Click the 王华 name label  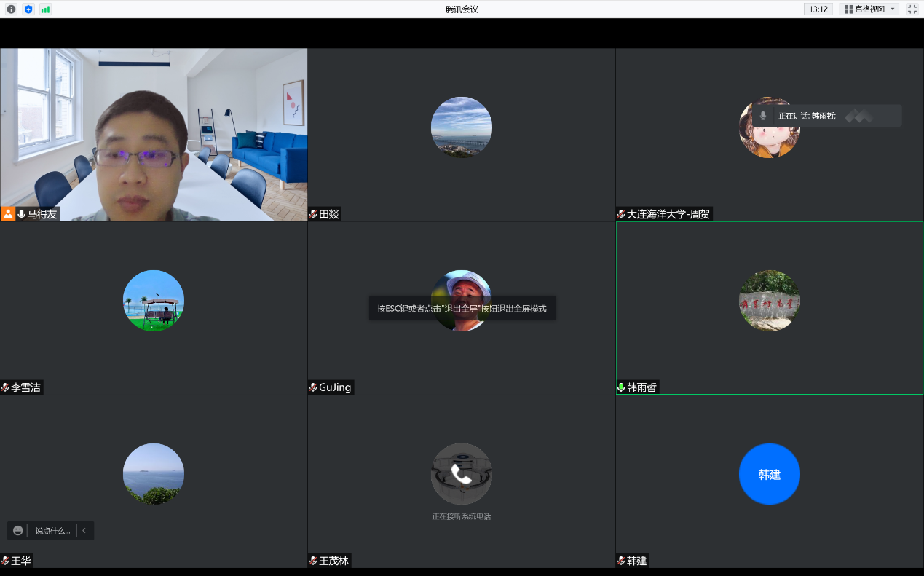coord(20,561)
